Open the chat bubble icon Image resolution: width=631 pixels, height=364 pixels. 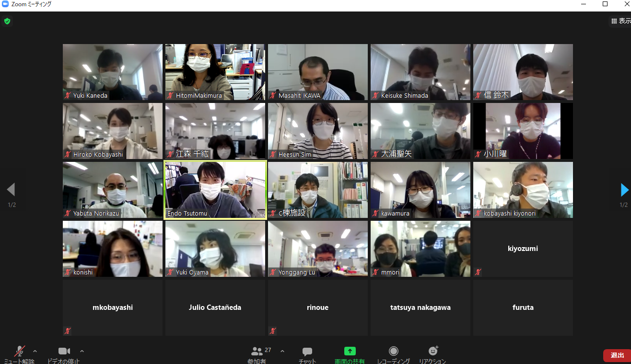click(307, 352)
